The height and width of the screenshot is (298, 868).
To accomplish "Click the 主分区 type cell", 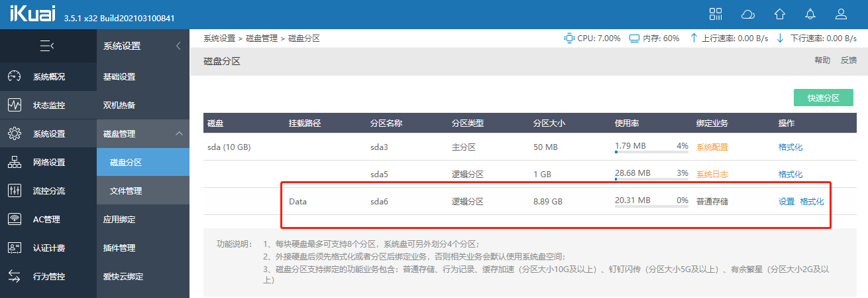I will (x=464, y=147).
